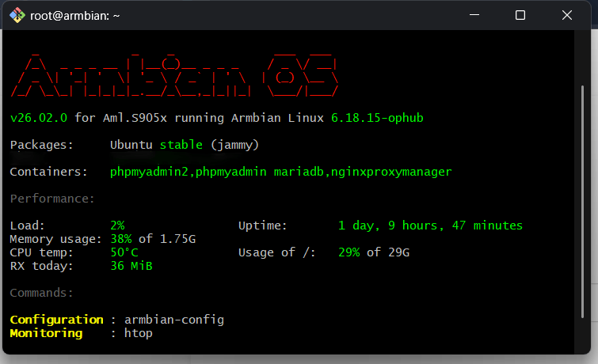The width and height of the screenshot is (598, 364).
Task: Click container name mariadb
Action: pyautogui.click(x=299, y=172)
